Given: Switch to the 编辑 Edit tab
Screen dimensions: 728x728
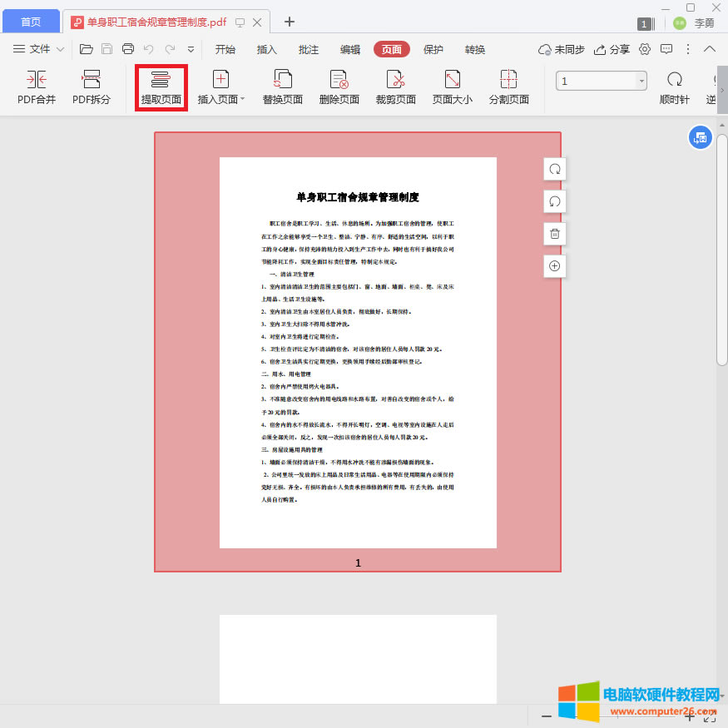Looking at the screenshot, I should pos(349,50).
